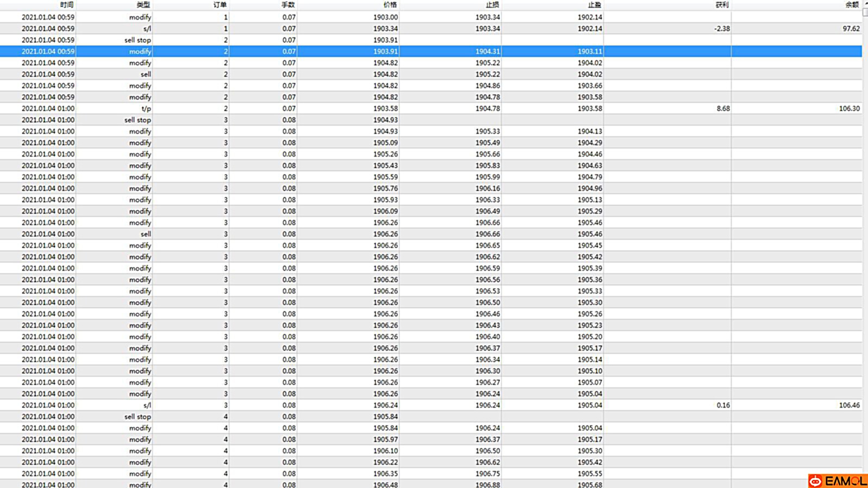
Task: Click the 手数 column header
Action: pos(288,5)
